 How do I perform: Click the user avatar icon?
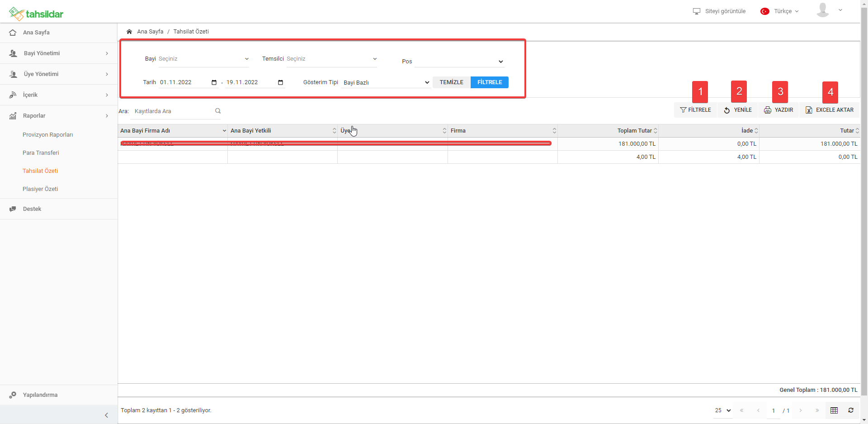coord(823,10)
